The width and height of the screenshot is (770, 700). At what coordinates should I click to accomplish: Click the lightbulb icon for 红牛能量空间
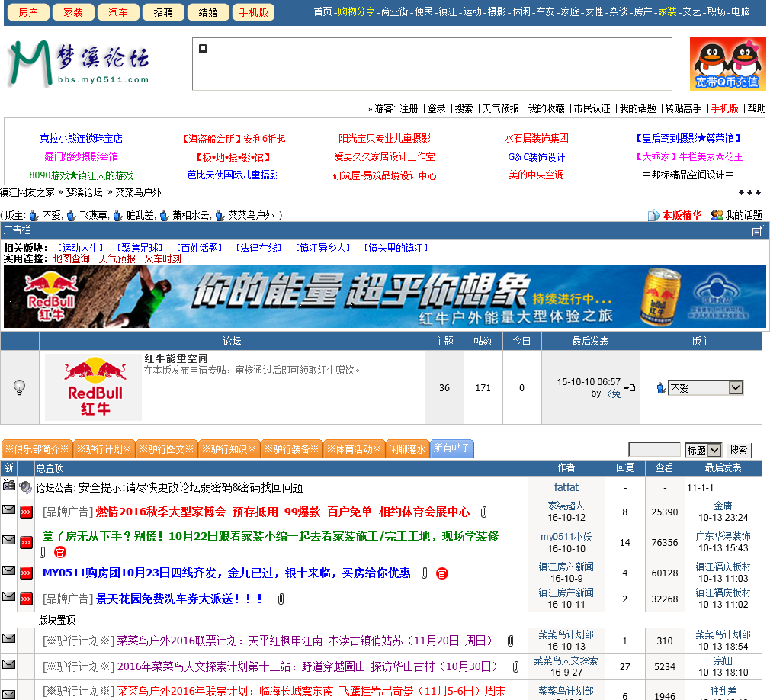tap(19, 387)
